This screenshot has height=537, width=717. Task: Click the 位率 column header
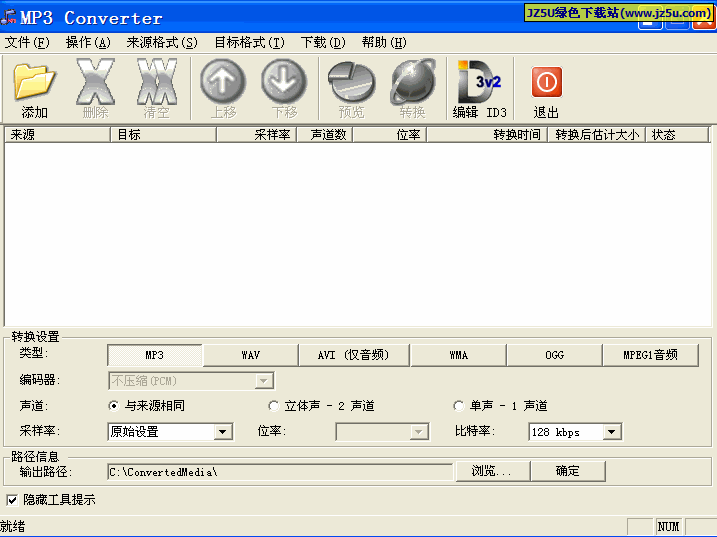point(390,135)
